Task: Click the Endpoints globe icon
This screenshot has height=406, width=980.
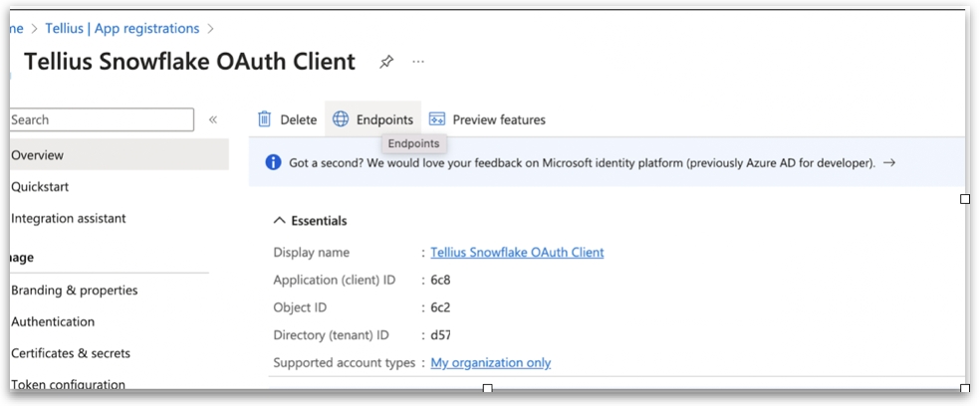Action: click(x=341, y=119)
